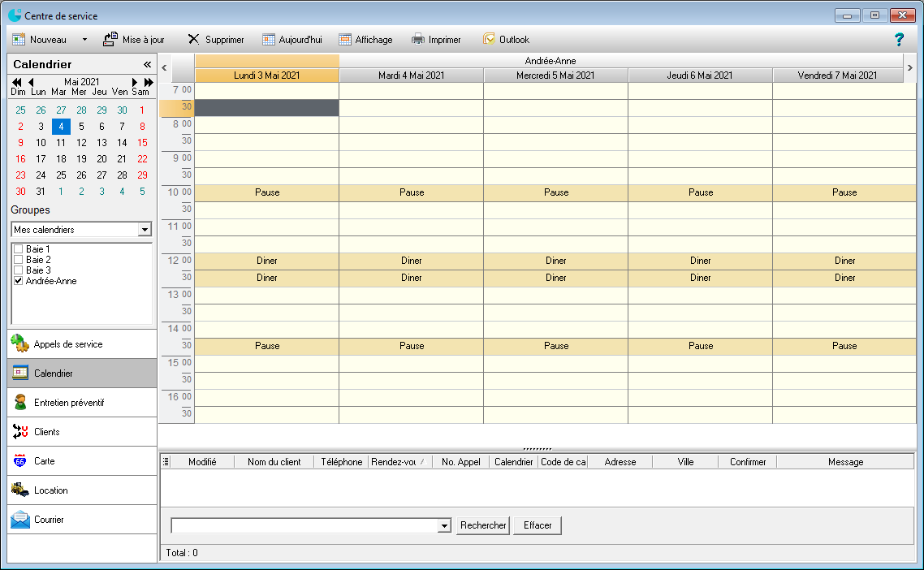Click the Supprimer X icon
The height and width of the screenshot is (570, 924).
pyautogui.click(x=193, y=40)
